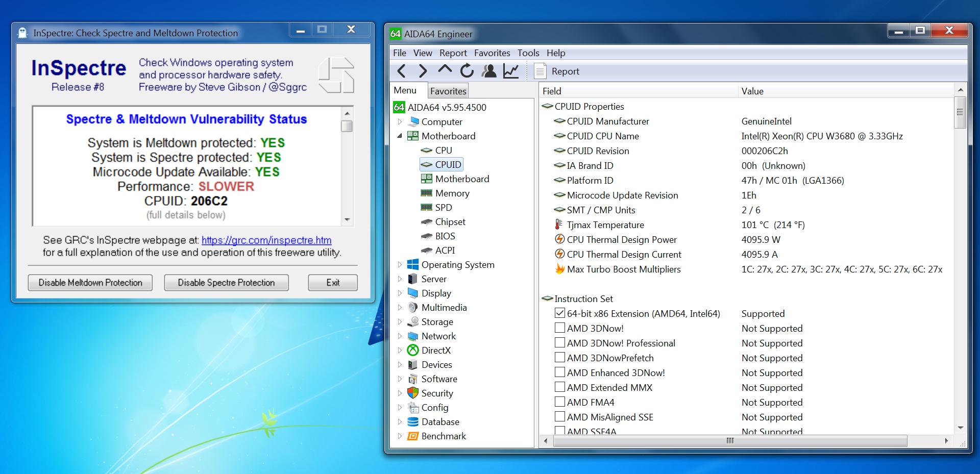Click the AIDA64 vertical scrollbar thumb
This screenshot has width=980, height=474.
(960, 112)
